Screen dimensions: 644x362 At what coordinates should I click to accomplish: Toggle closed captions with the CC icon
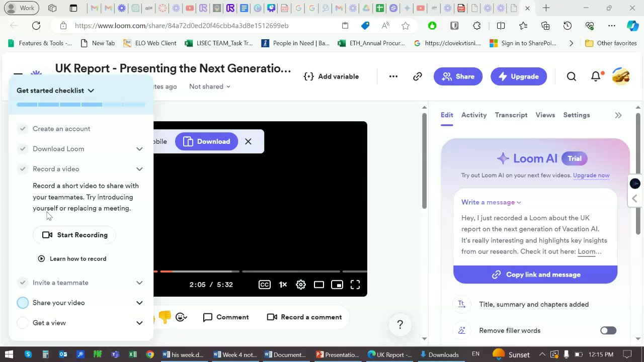point(265,285)
